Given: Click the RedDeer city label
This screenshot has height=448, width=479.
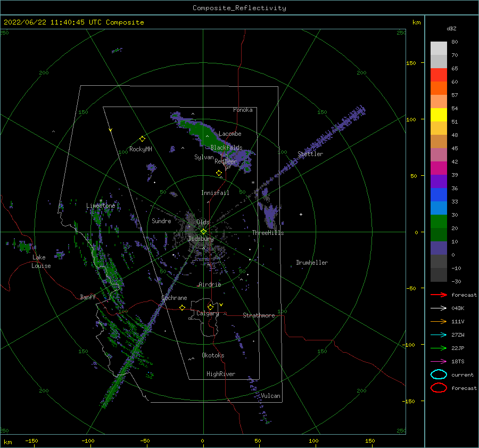Looking at the screenshot, I should 226,161.
